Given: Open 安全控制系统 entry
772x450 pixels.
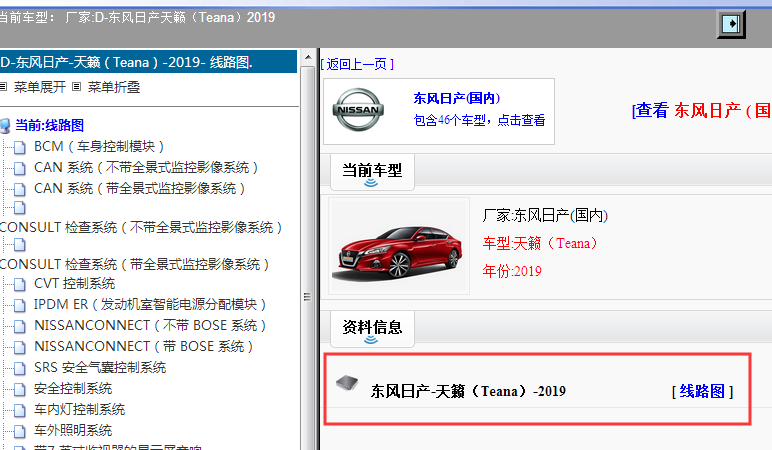Looking at the screenshot, I should click(73, 388).
